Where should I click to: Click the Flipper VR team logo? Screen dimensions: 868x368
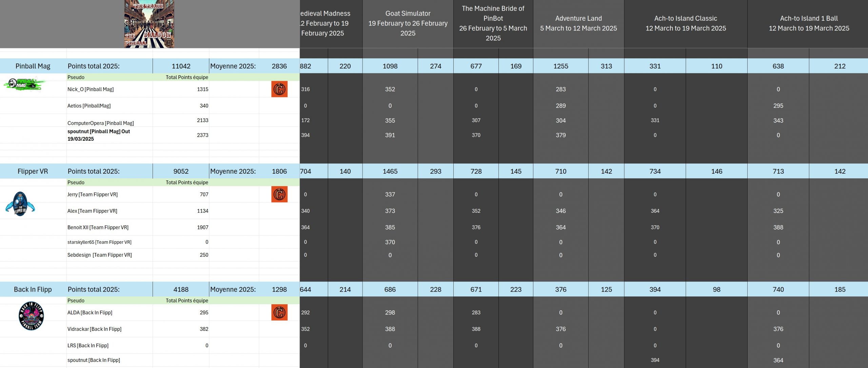20,204
